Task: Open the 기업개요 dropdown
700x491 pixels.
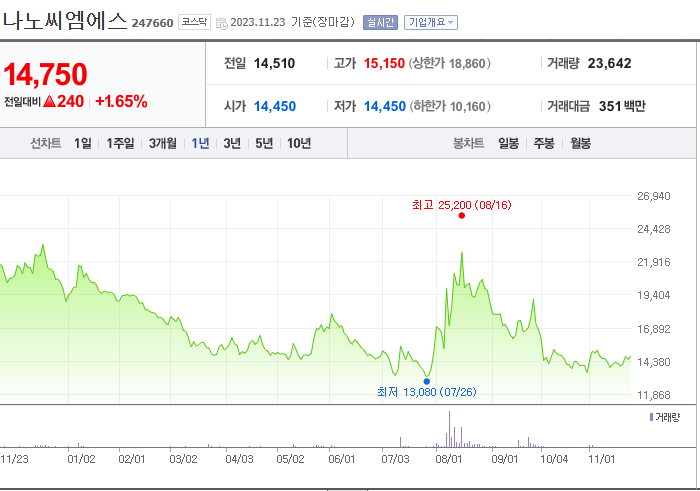Action: click(431, 22)
